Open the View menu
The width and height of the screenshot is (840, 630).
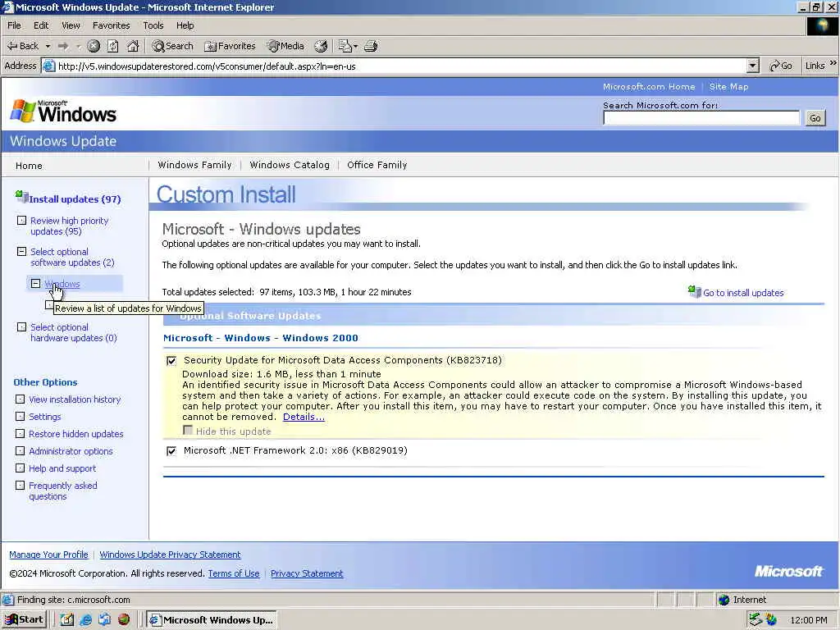point(71,25)
